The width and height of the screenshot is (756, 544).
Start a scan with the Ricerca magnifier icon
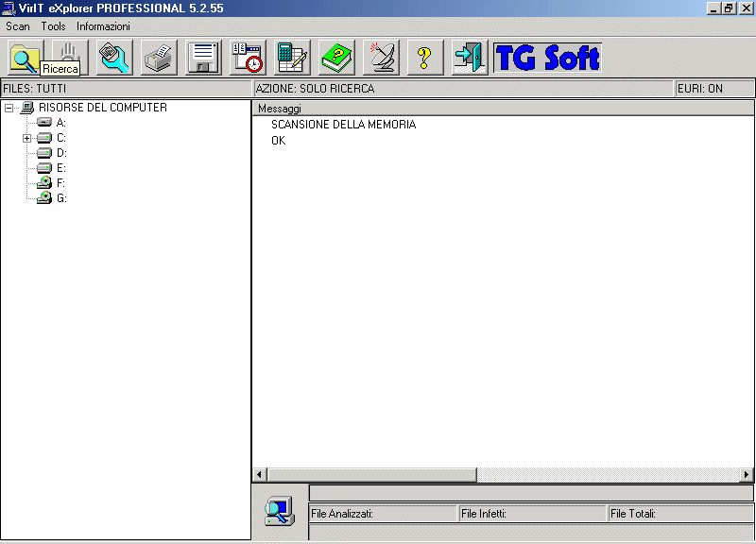[26, 58]
